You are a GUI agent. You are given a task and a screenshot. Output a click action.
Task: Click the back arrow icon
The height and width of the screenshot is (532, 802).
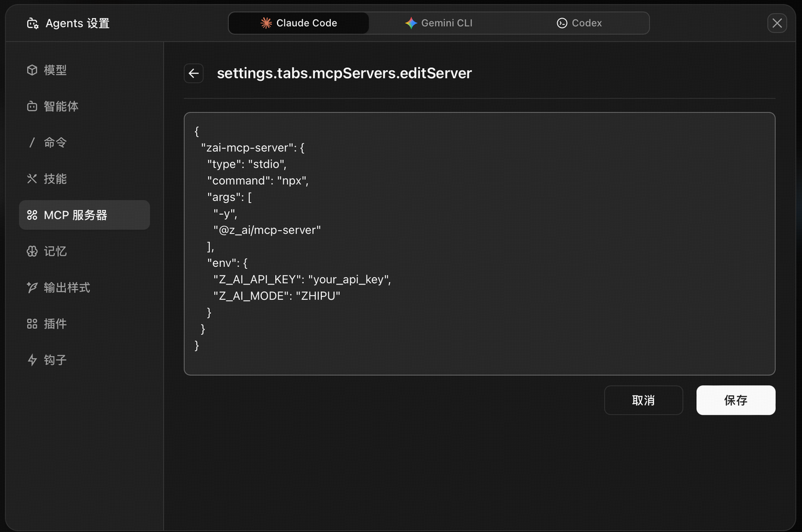coord(194,73)
